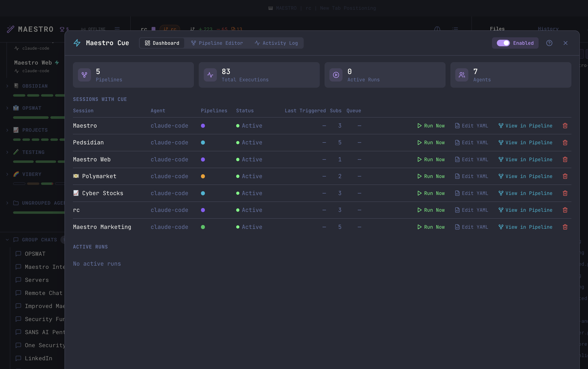Viewport: 588px width, 369px height.
Task: Click the Maestro wand logo icon
Action: [10, 29]
